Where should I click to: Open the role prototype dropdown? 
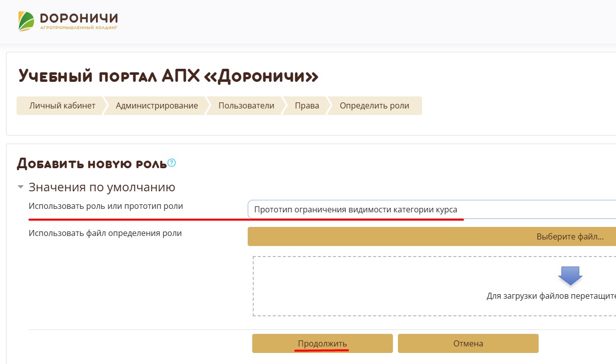(x=431, y=209)
